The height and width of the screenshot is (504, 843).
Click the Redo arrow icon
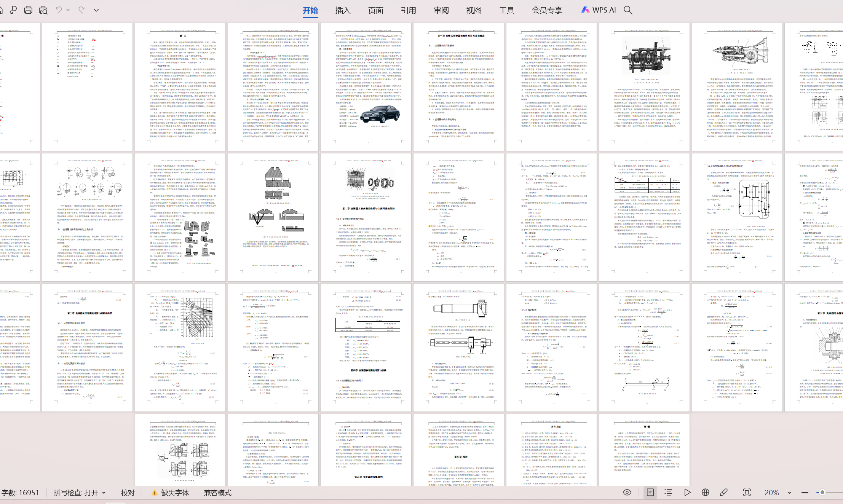[x=81, y=10]
